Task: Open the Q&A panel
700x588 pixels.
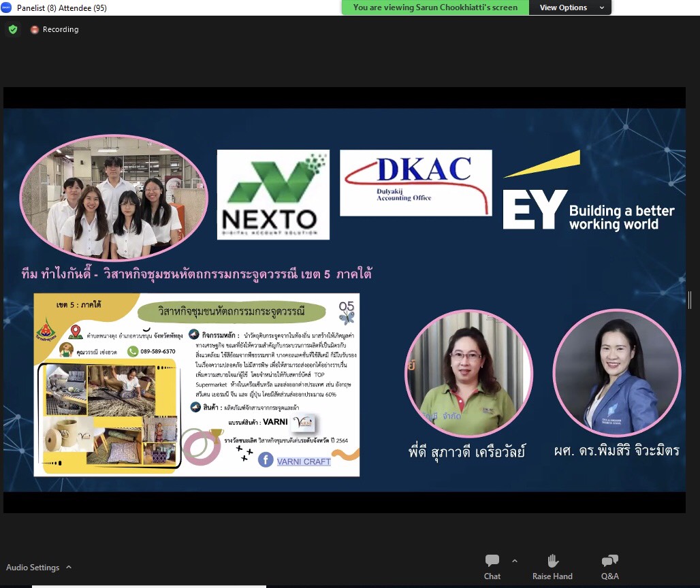Action: pos(610,567)
